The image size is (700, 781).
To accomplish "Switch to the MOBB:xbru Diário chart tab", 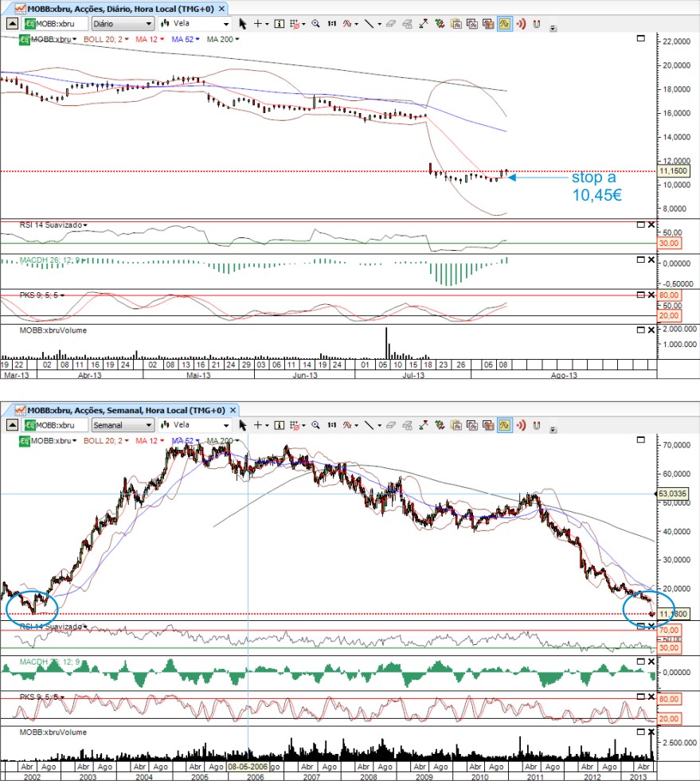I will [115, 8].
